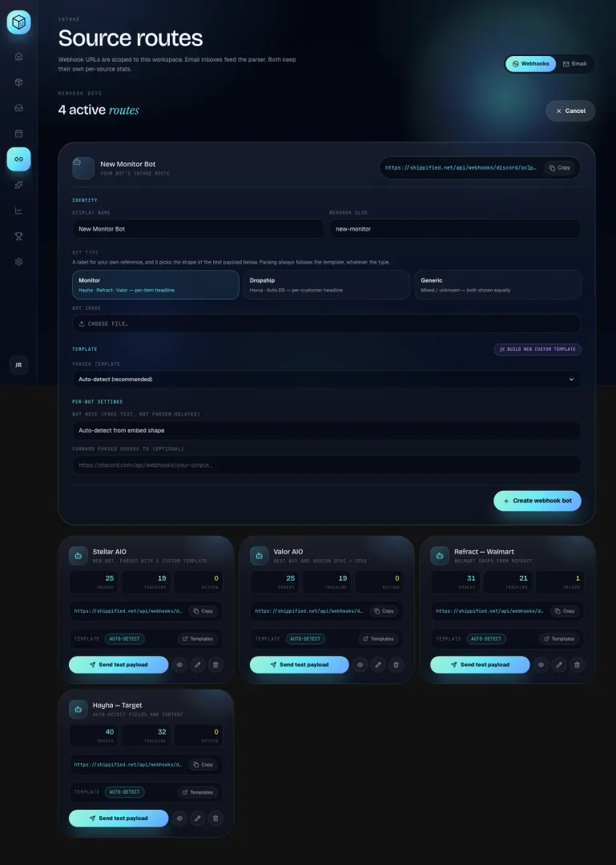Click the AUTO-DETECT badge on Refract — Walmart
Viewport: 616px width, 865px height.
[486, 639]
